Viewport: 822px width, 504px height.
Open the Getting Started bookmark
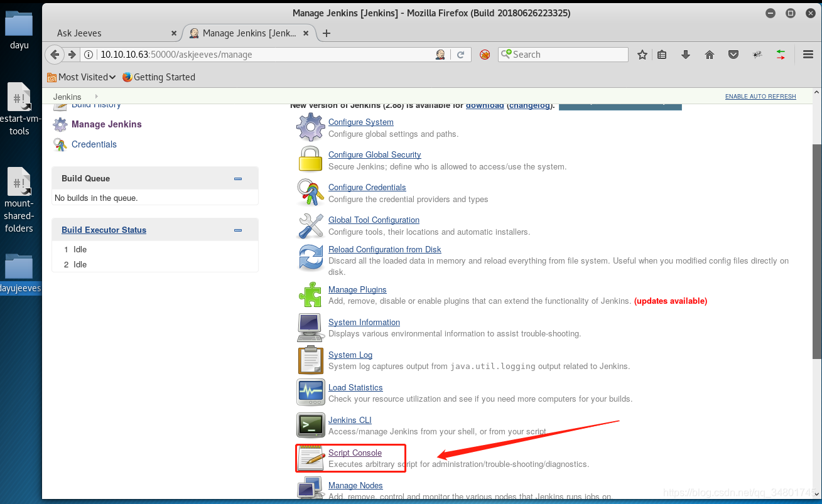click(159, 77)
